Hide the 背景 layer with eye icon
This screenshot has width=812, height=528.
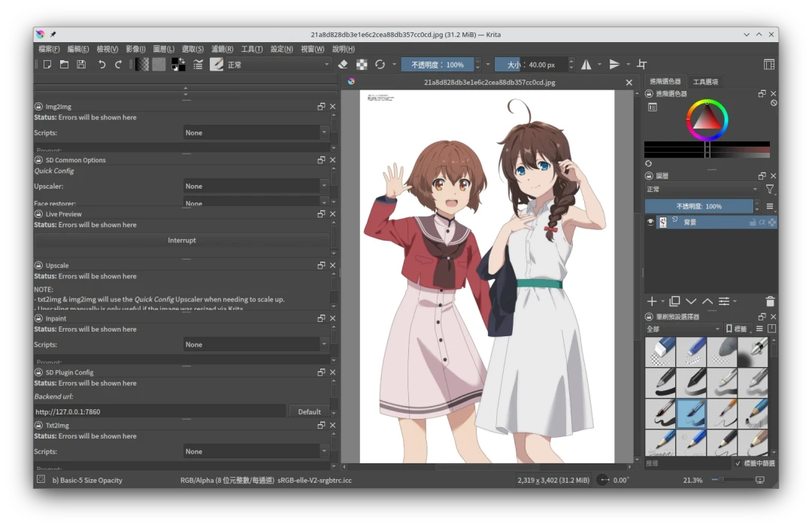(x=650, y=223)
